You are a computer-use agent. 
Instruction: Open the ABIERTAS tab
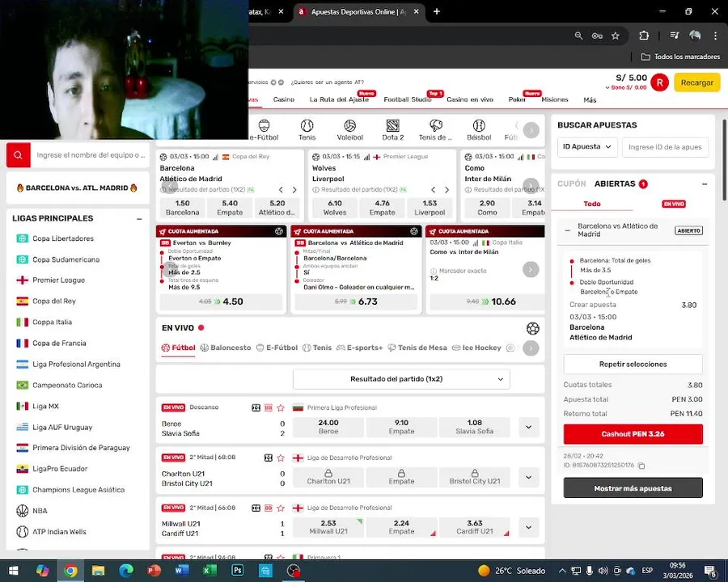pos(615,183)
